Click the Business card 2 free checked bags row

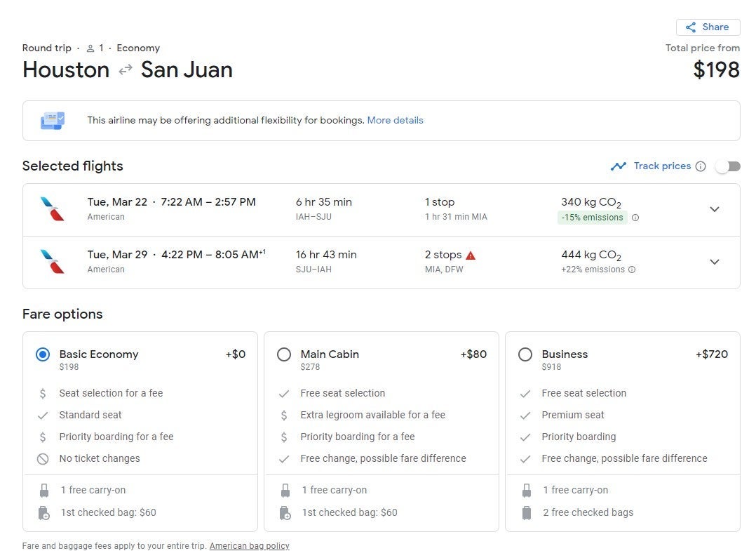(588, 512)
